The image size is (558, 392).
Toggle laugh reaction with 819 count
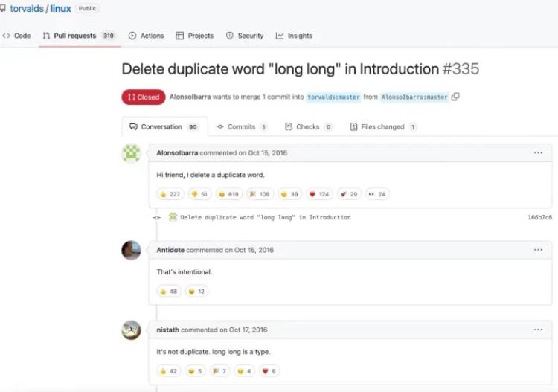[x=229, y=194]
